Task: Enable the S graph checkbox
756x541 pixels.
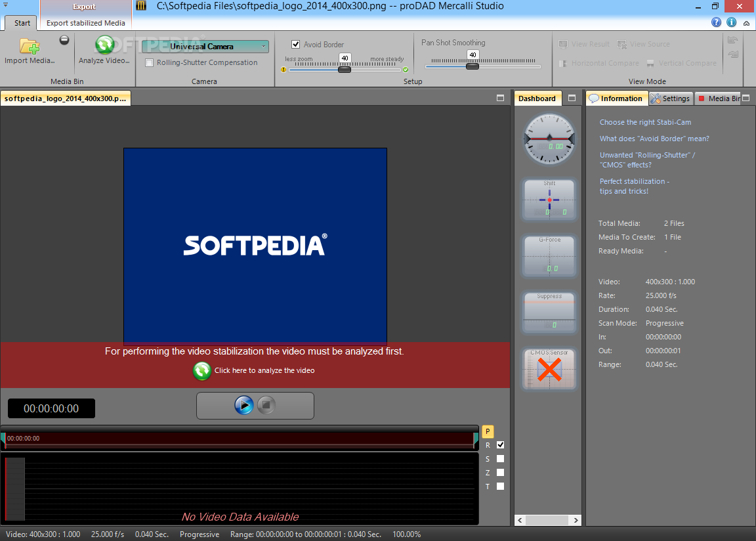Action: (x=501, y=459)
